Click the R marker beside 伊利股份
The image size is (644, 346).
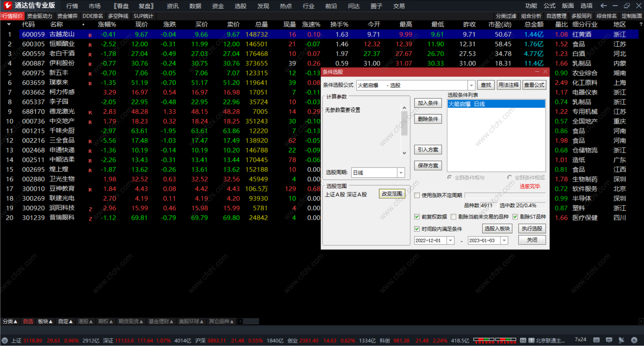pos(90,64)
